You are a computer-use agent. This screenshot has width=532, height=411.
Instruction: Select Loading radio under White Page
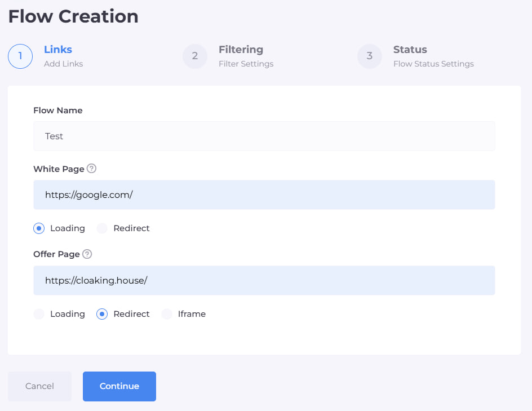(x=39, y=228)
